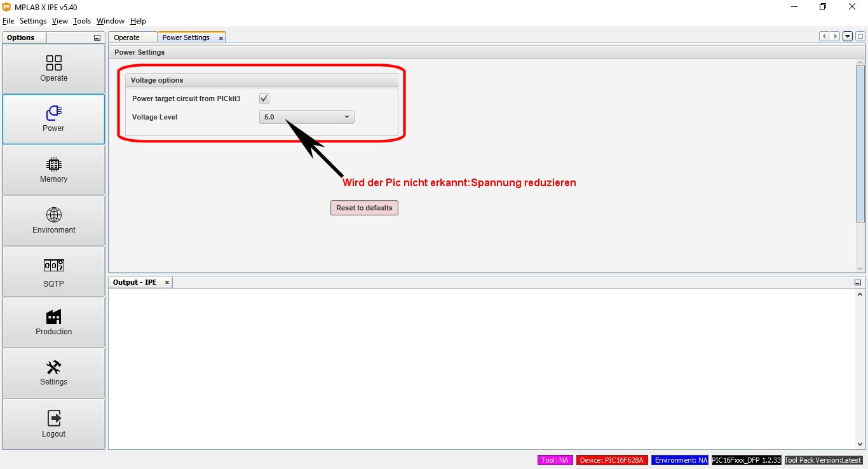The image size is (868, 469).
Task: Open the Window menu
Action: point(111,21)
